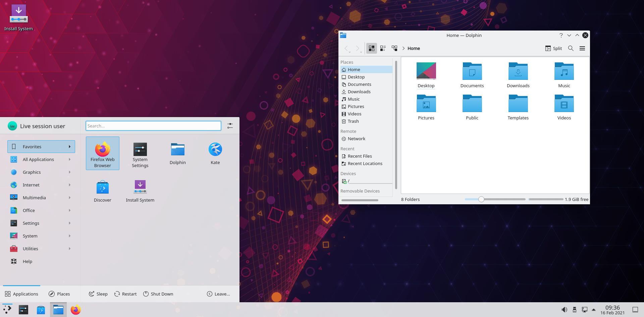
Task: Open the sound settings from the system tray
Action: 565,309
